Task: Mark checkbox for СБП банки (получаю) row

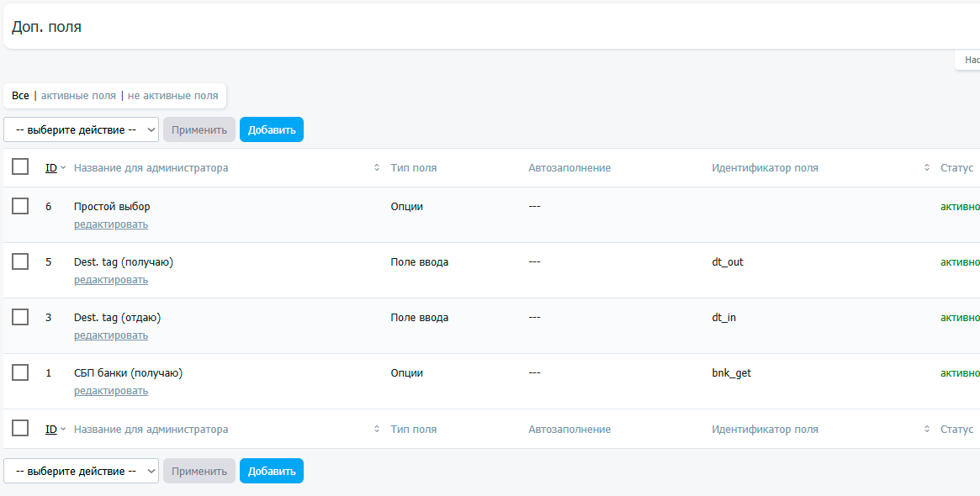Action: tap(20, 372)
